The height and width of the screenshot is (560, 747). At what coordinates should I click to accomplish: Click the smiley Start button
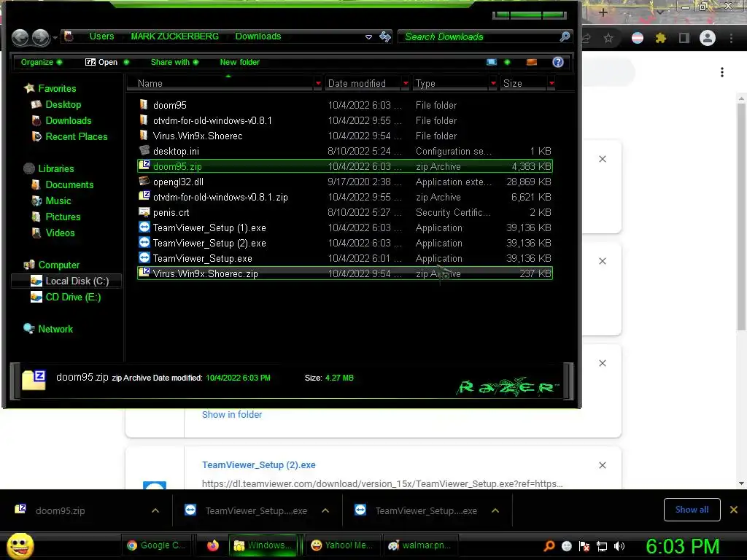point(20,545)
